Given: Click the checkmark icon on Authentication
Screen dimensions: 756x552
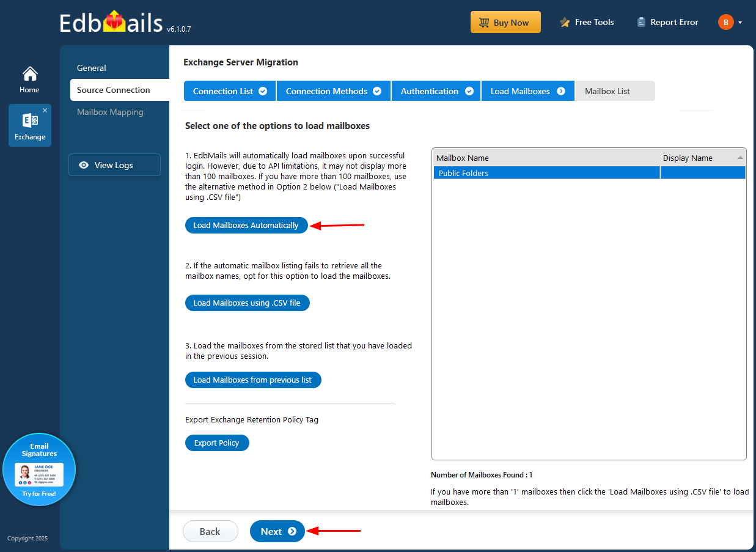Looking at the screenshot, I should point(469,91).
